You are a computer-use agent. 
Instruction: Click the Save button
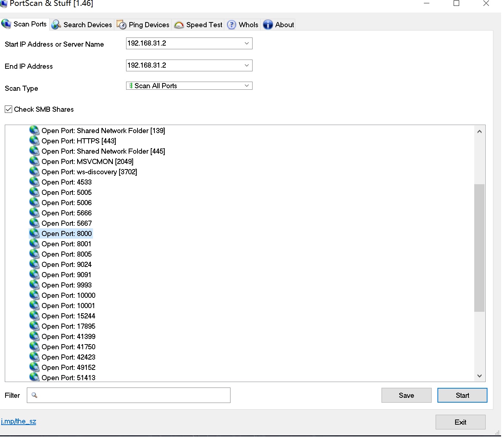(x=407, y=395)
